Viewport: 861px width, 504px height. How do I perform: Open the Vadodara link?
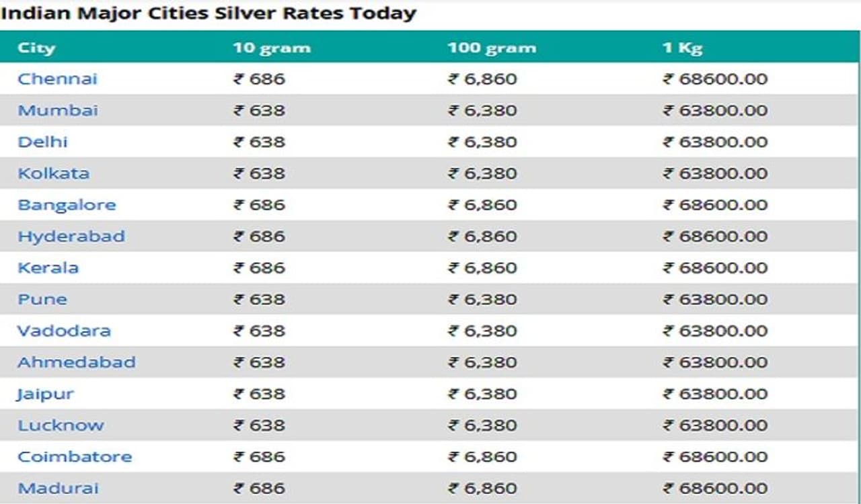(64, 331)
